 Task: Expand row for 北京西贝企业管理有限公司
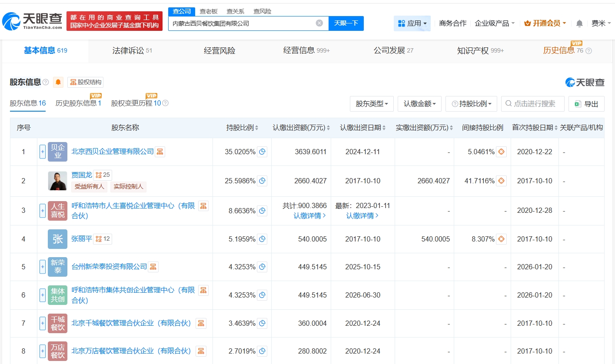click(43, 152)
